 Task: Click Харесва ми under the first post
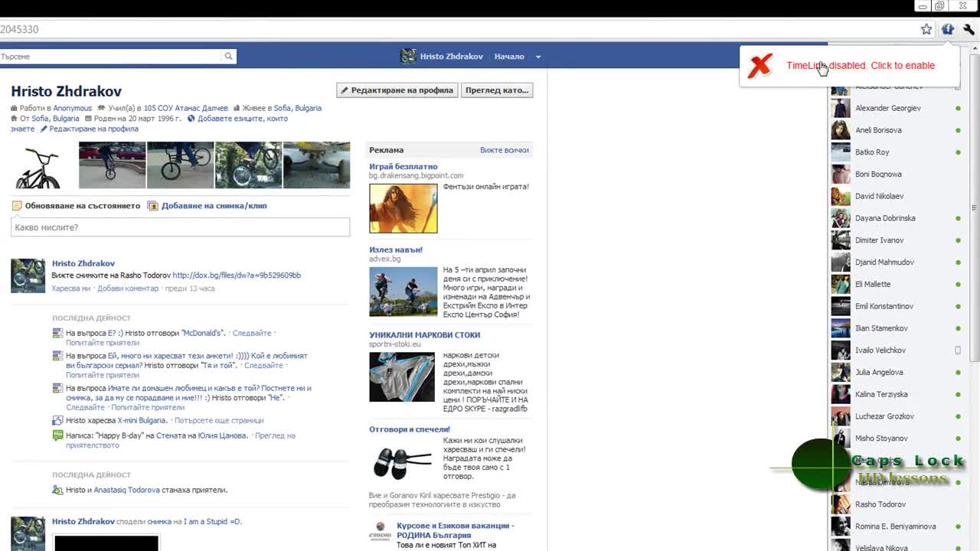click(70, 289)
